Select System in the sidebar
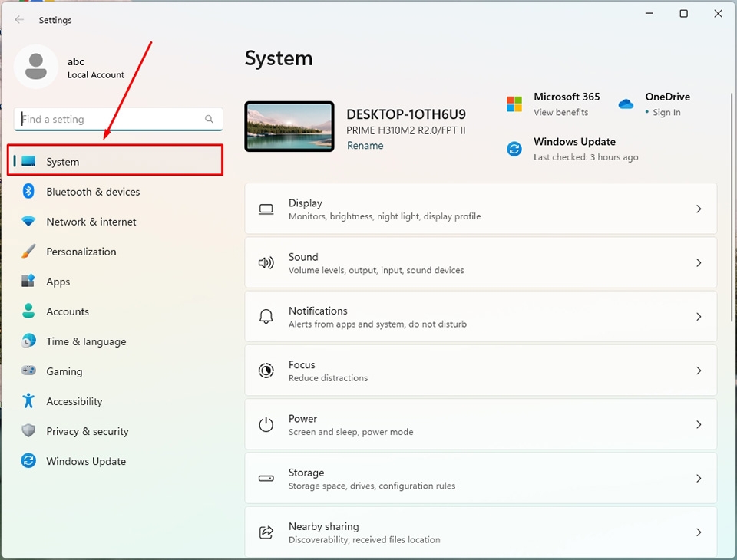Viewport: 737px width, 560px height. pyautogui.click(x=115, y=160)
